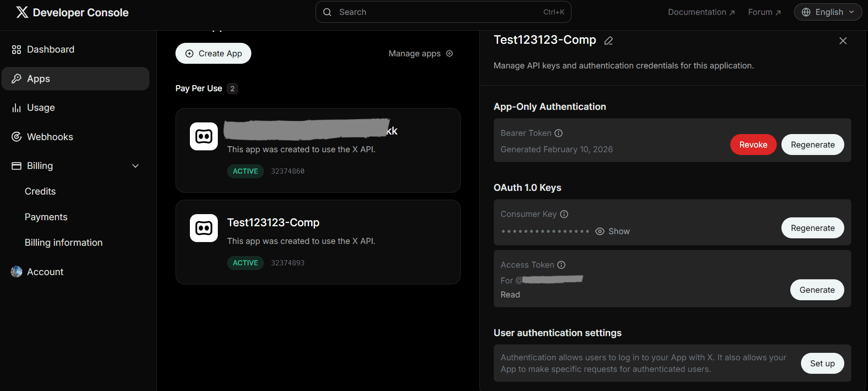Screen dimensions: 868x391
Task: Open the English language dropdown
Action: pos(828,12)
